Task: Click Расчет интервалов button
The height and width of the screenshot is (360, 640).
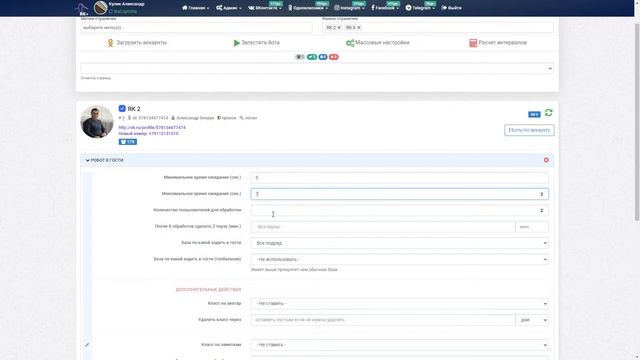Action: click(x=498, y=42)
